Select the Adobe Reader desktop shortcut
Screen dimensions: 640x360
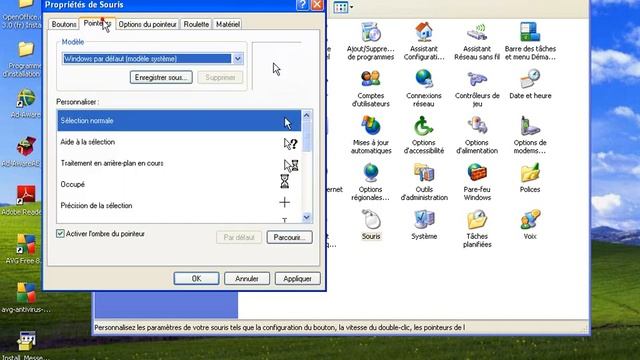[25, 200]
